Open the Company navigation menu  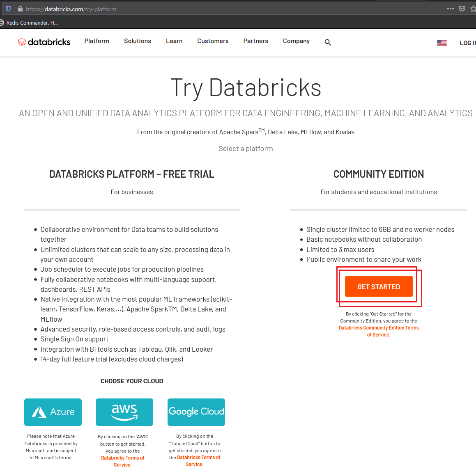[x=296, y=41]
